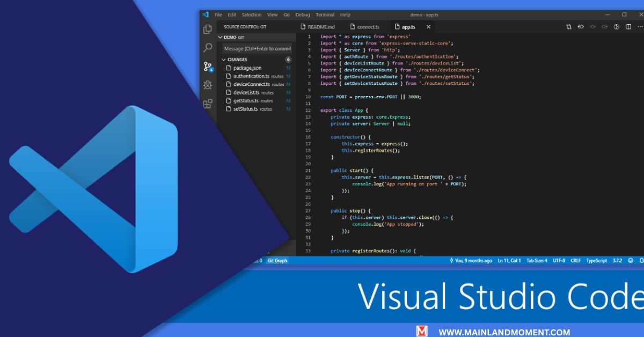Close the app.ts tab
The height and width of the screenshot is (337, 644).
pos(428,26)
